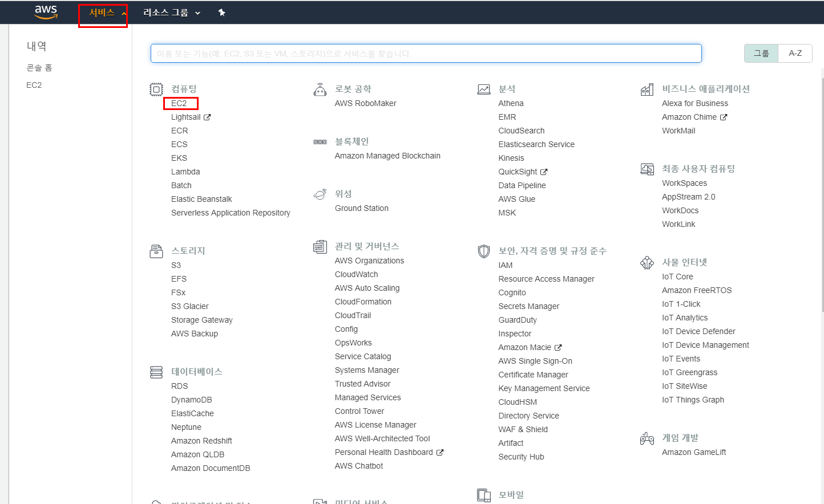Open IoT Core
This screenshot has height=504, width=824.
point(677,277)
